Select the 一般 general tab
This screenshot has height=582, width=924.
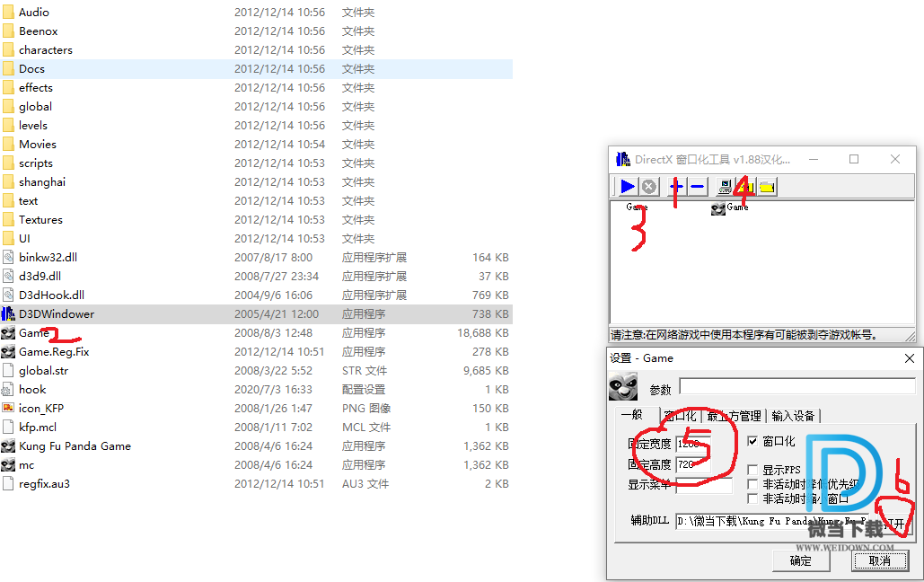632,415
